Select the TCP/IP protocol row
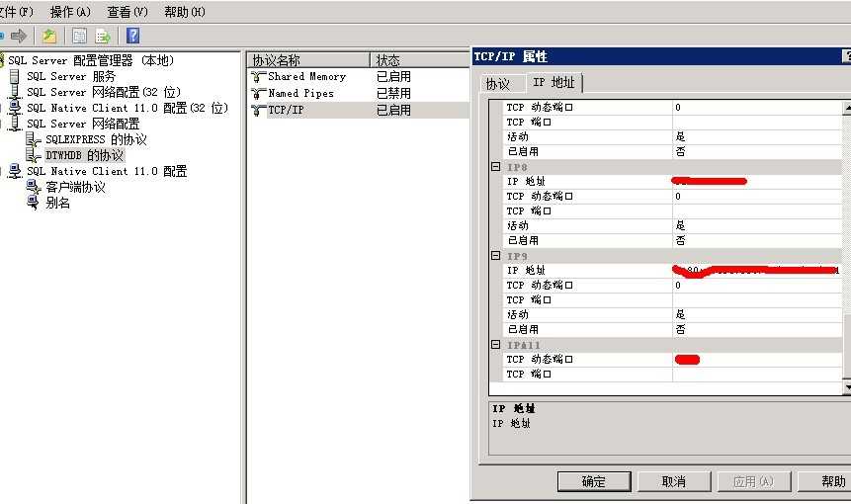 (x=359, y=110)
